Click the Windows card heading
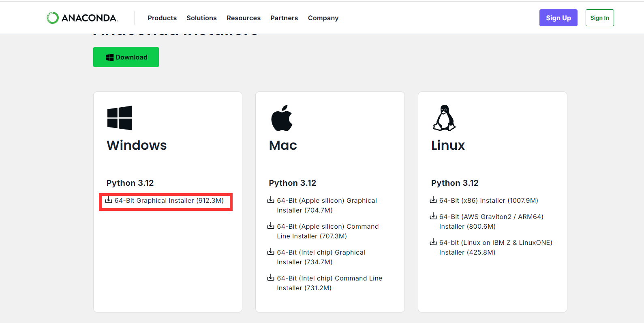 click(x=137, y=145)
